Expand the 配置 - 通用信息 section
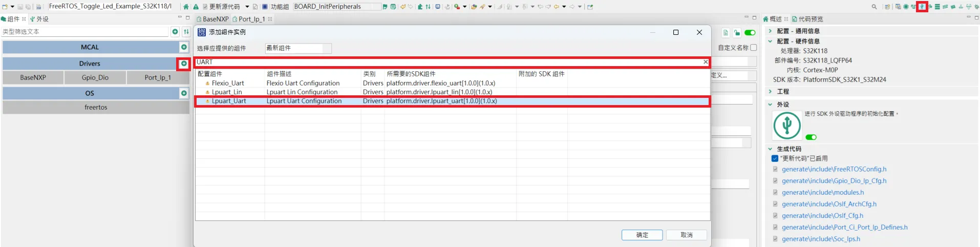Viewport: 980px width, 247px height. click(770, 31)
